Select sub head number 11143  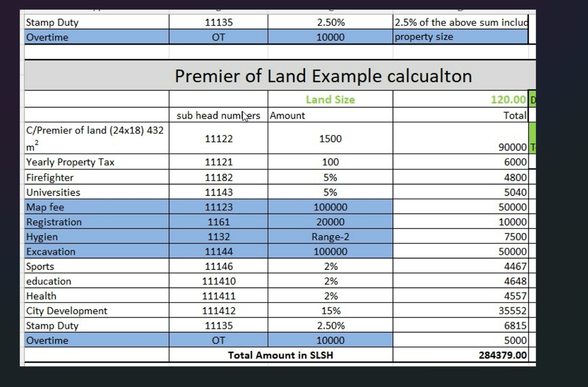tap(219, 192)
